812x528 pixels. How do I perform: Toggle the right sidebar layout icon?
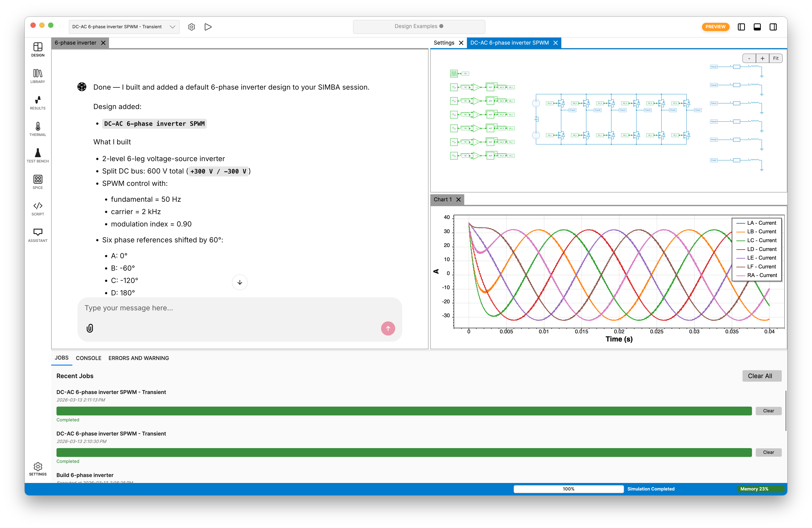pyautogui.click(x=773, y=27)
